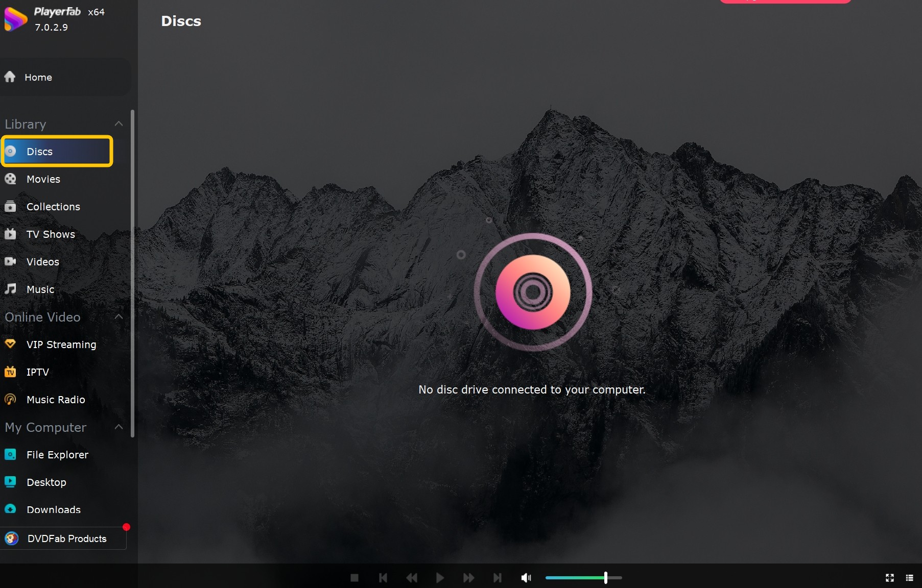Screen dimensions: 922x588
Task: Open the playlist icon
Action: 909,578
